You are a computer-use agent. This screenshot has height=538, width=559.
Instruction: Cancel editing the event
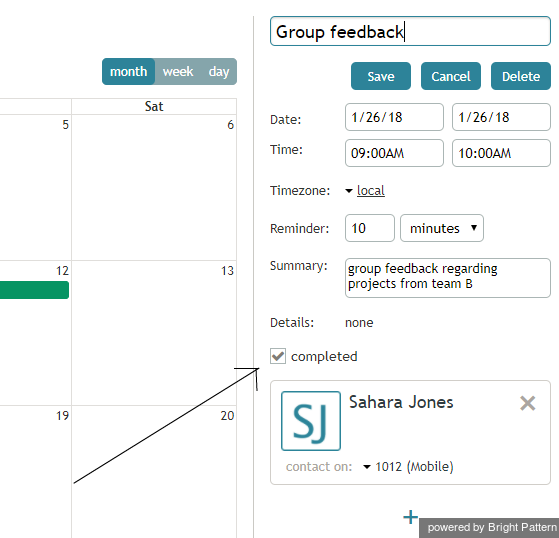coord(451,76)
